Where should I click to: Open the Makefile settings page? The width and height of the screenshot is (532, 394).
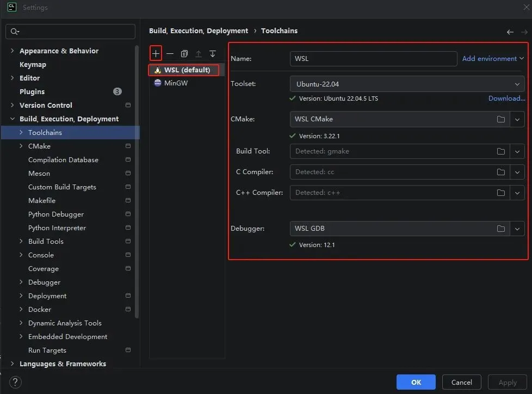(x=42, y=201)
